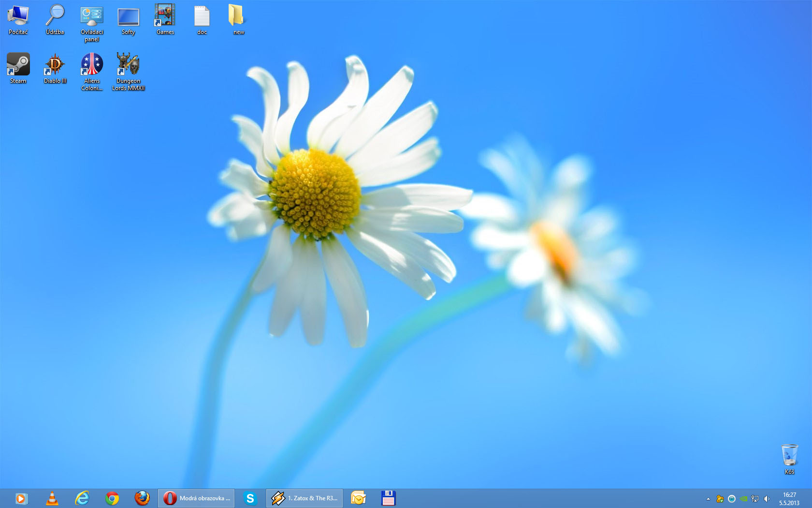812x508 pixels.
Task: Open the folder named new
Action: (239, 20)
